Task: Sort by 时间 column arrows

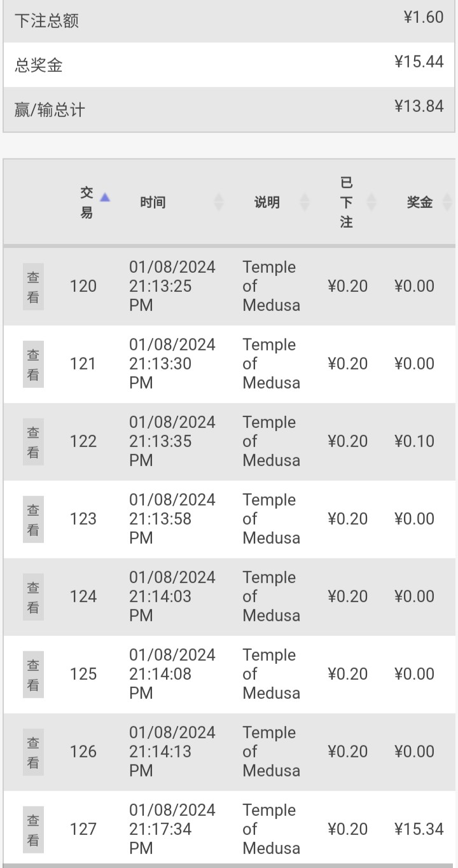Action: click(x=219, y=202)
